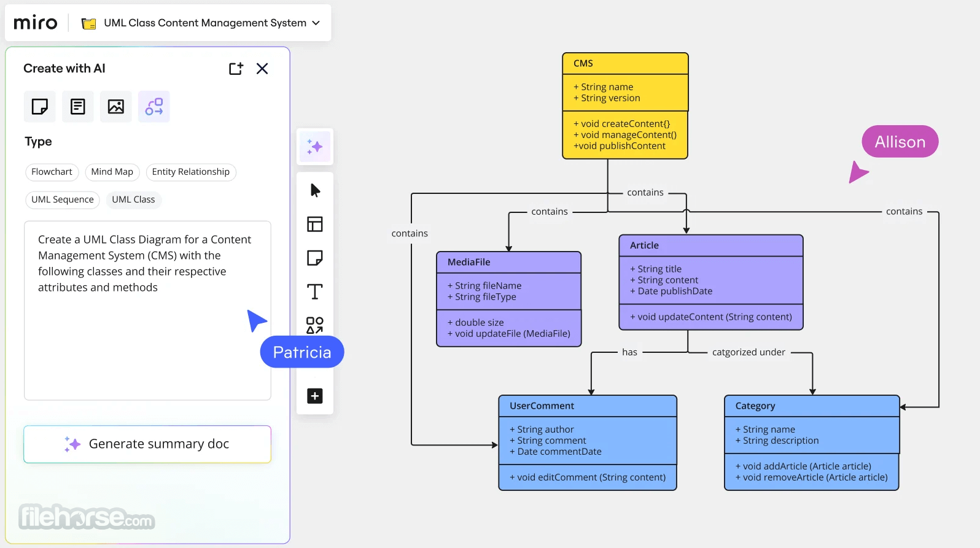Click '+ void publishContent' in CMS
The image size is (980, 548).
(x=620, y=146)
